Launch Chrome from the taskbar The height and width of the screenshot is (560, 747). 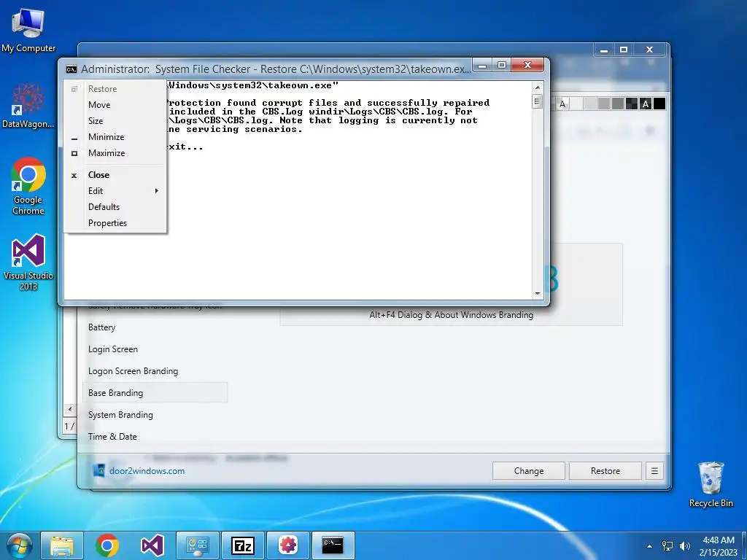tap(107, 545)
